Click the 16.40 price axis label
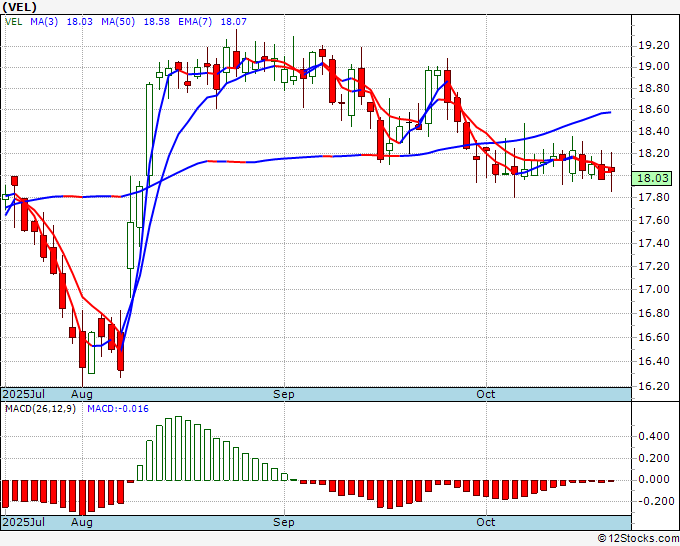The height and width of the screenshot is (546, 680). pos(654,361)
